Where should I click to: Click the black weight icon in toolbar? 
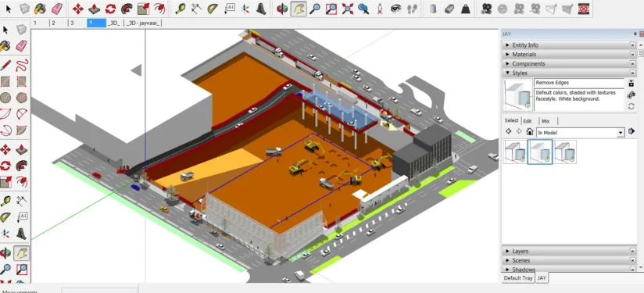click(465, 9)
